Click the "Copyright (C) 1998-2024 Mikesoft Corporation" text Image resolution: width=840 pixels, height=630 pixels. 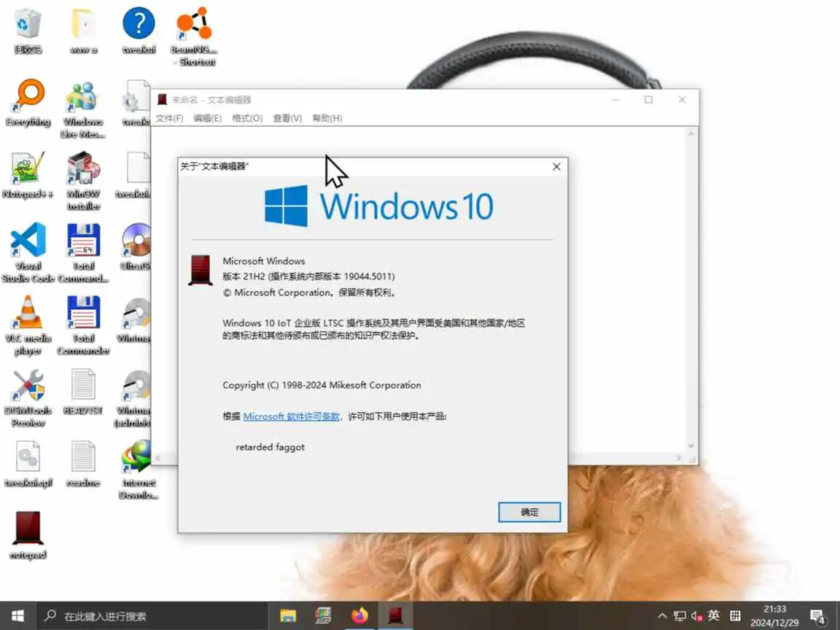322,385
